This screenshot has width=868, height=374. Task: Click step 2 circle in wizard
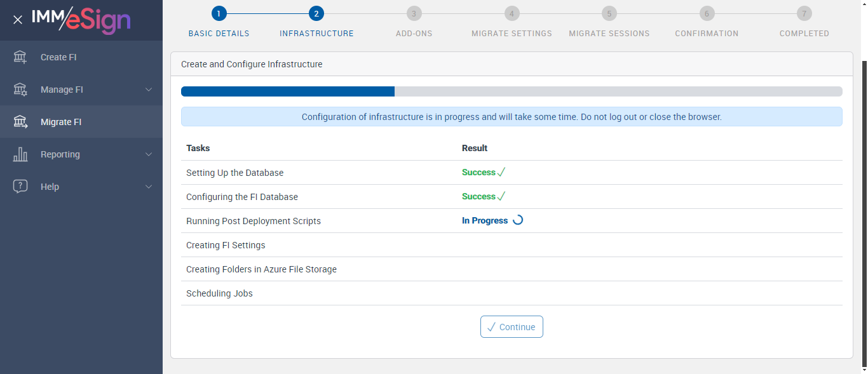coord(316,13)
